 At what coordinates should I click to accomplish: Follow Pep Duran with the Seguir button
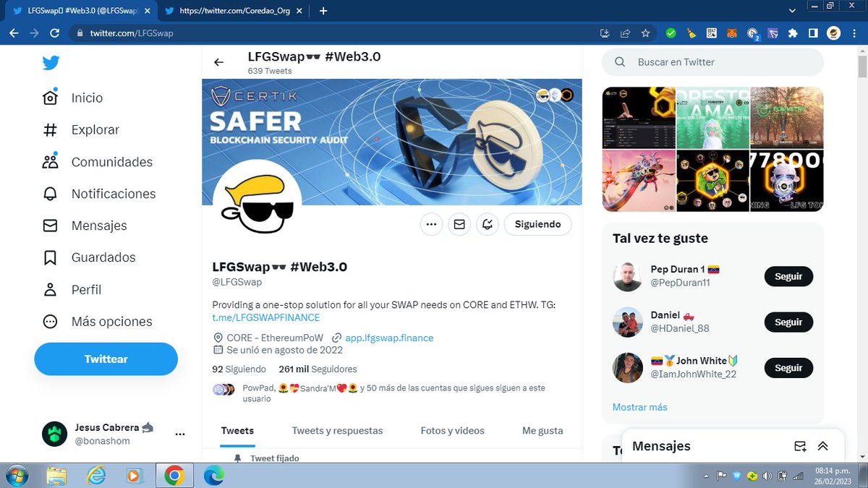pos(788,276)
